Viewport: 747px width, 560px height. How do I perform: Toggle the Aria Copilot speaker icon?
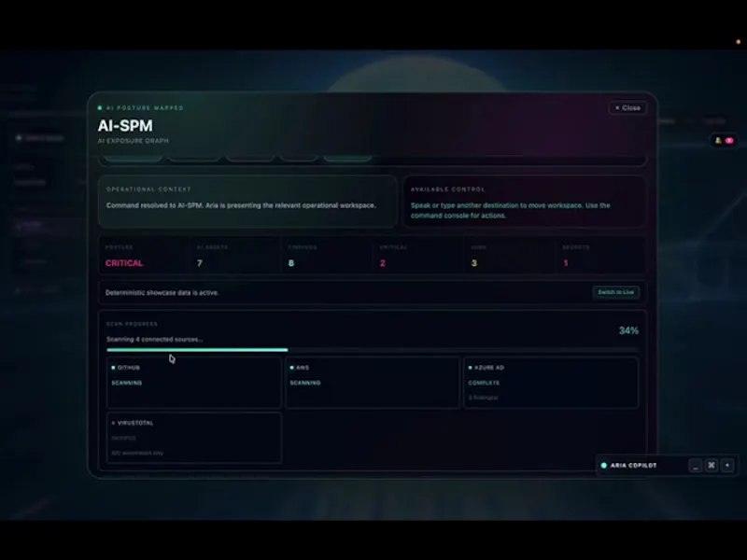coord(727,465)
